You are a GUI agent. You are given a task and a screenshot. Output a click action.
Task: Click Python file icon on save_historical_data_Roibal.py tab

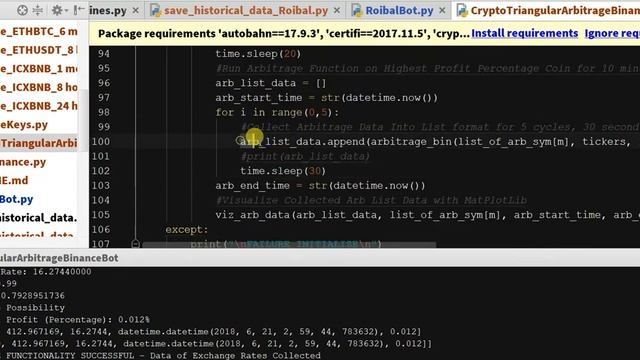(x=155, y=11)
